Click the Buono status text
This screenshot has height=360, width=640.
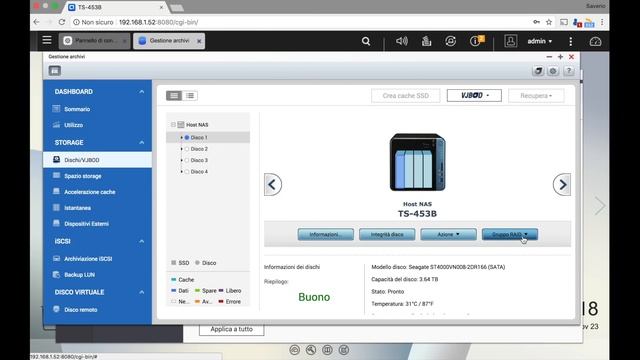click(x=314, y=297)
